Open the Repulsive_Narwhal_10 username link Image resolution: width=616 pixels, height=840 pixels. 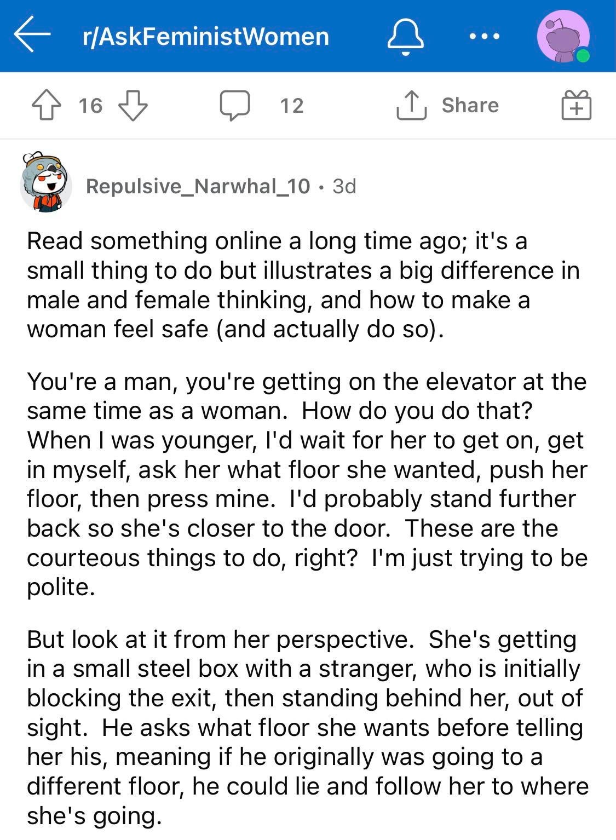click(x=198, y=186)
